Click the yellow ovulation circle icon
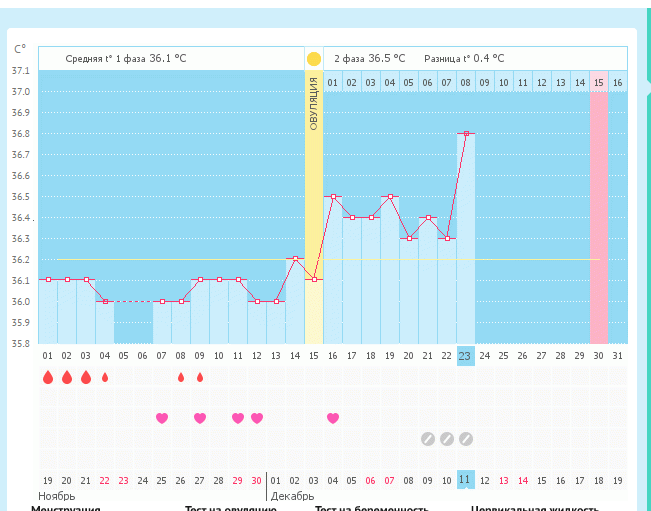651x511 pixels. (314, 59)
